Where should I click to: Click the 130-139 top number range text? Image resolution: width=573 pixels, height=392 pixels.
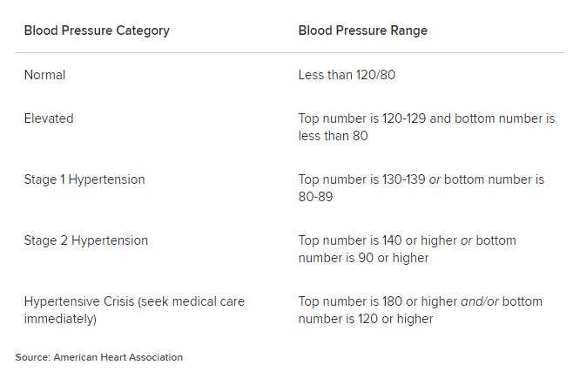click(404, 179)
